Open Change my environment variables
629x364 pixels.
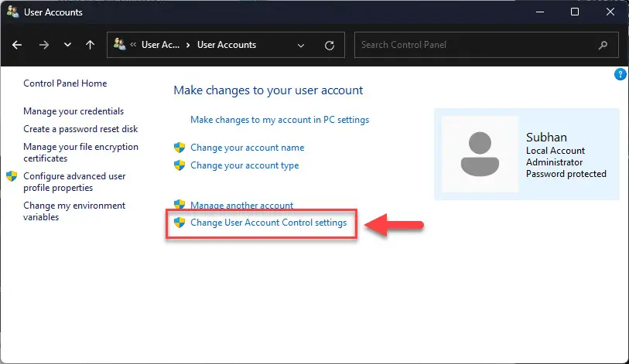pyautogui.click(x=74, y=211)
